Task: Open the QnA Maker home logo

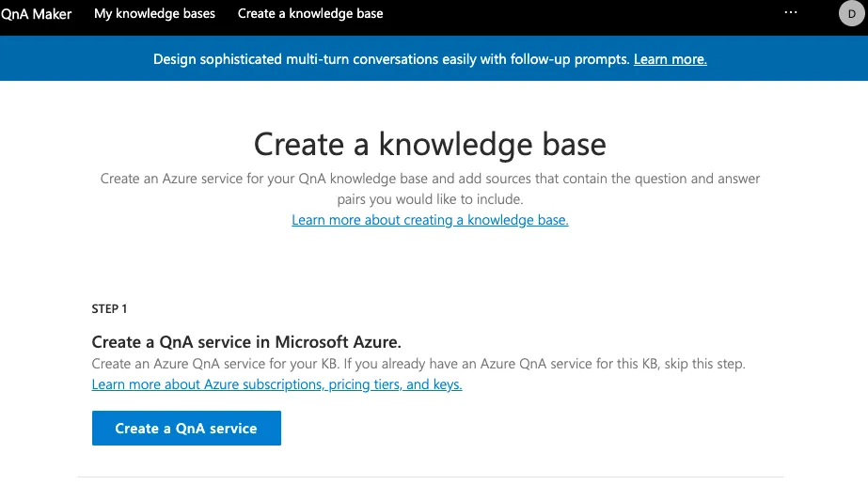Action: coord(36,14)
